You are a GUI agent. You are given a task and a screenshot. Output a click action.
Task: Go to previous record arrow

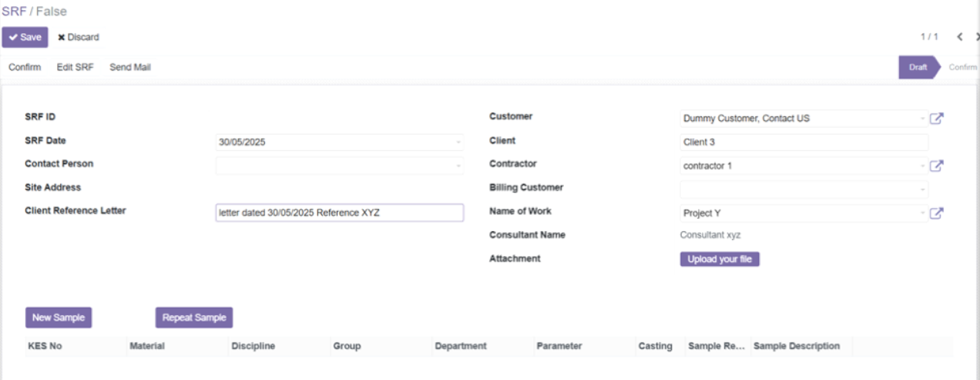pyautogui.click(x=960, y=37)
